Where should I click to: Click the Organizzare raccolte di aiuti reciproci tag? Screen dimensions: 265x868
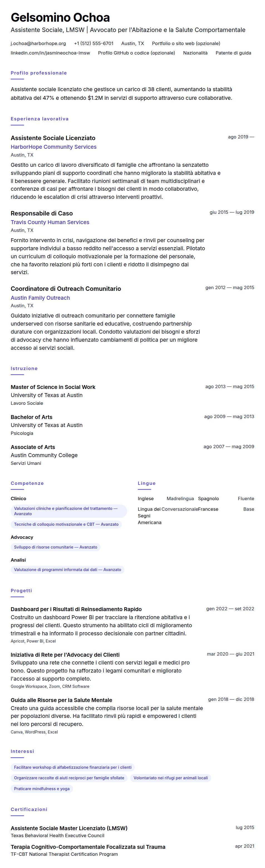point(69,778)
